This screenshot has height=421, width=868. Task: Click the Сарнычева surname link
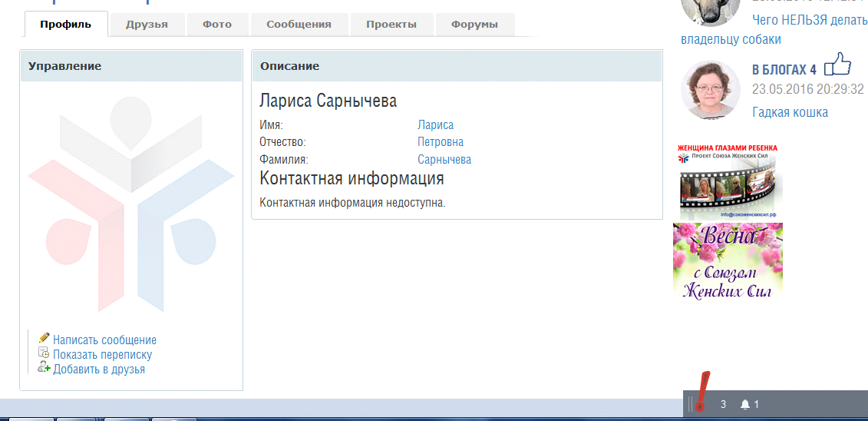[x=444, y=160]
